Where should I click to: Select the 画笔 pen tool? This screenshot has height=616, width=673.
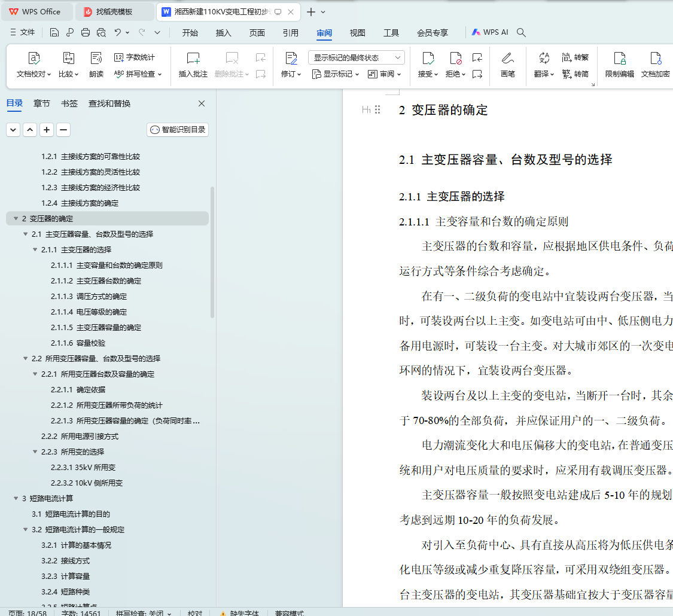click(507, 65)
